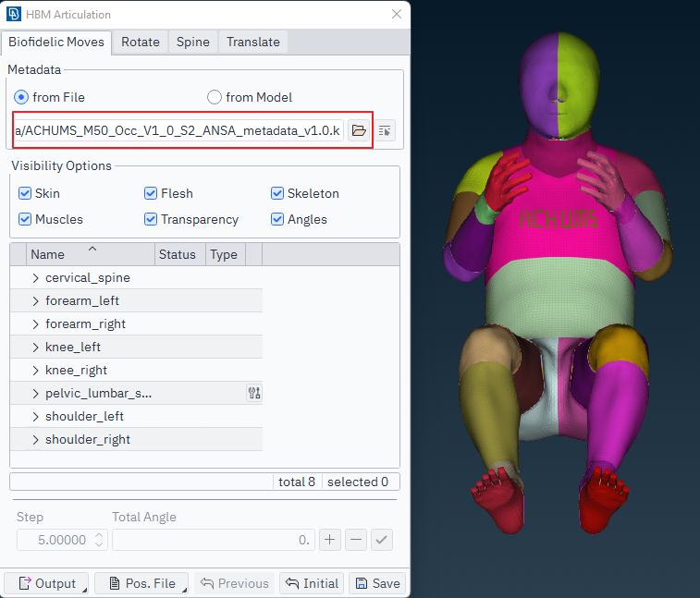Image resolution: width=700 pixels, height=598 pixels.
Task: Select the 'from Model' radio button
Action: pos(215,97)
